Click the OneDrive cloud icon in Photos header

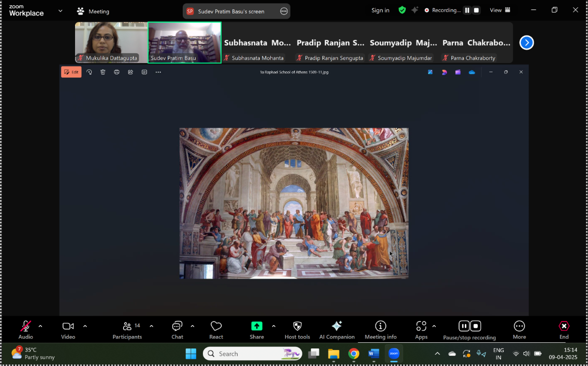[472, 72]
